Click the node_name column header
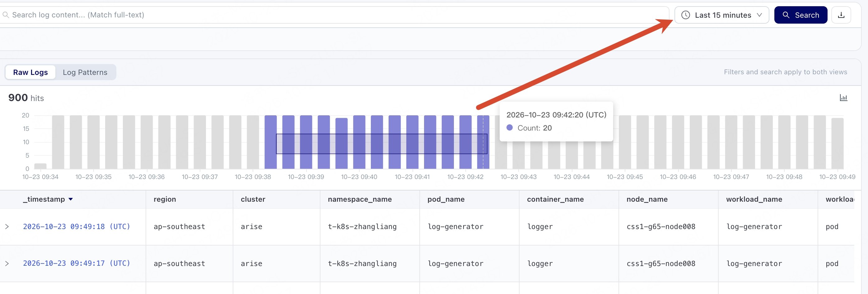The width and height of the screenshot is (868, 294). [x=646, y=199]
